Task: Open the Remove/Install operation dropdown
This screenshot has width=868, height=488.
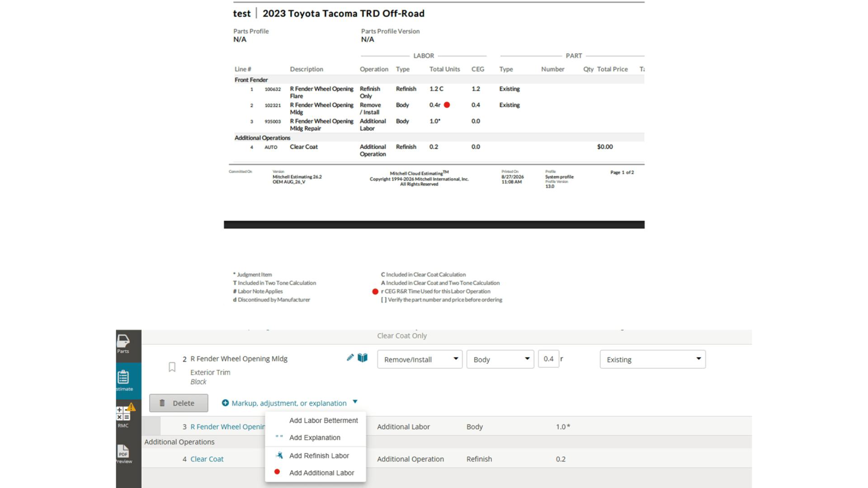Action: point(420,359)
